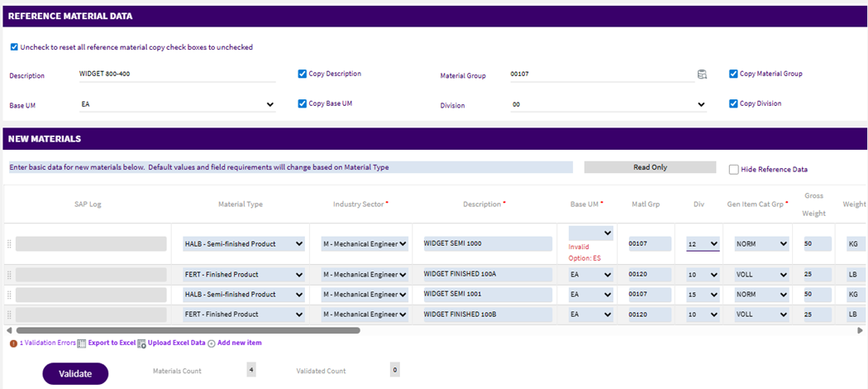Click the description field WIDGET SEMI 1000
This screenshot has width=868, height=389.
point(488,244)
